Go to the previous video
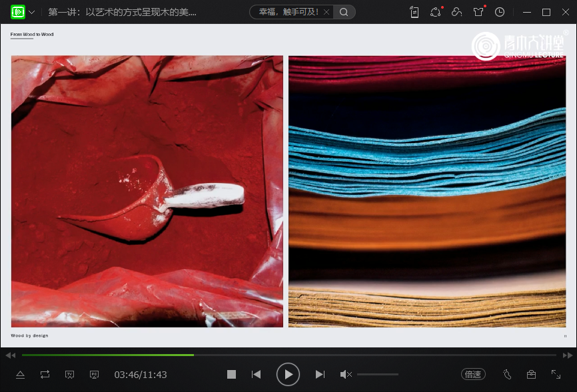The width and height of the screenshot is (577, 392). pyautogui.click(x=256, y=374)
